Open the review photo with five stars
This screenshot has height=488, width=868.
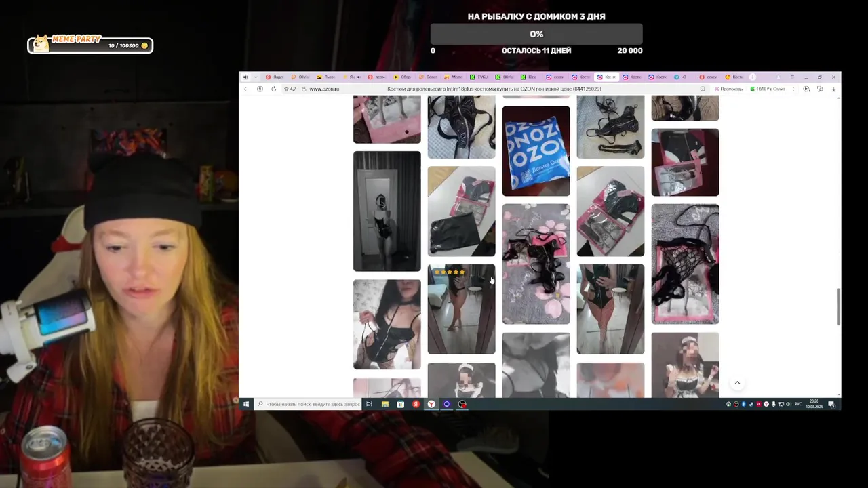pos(461,309)
